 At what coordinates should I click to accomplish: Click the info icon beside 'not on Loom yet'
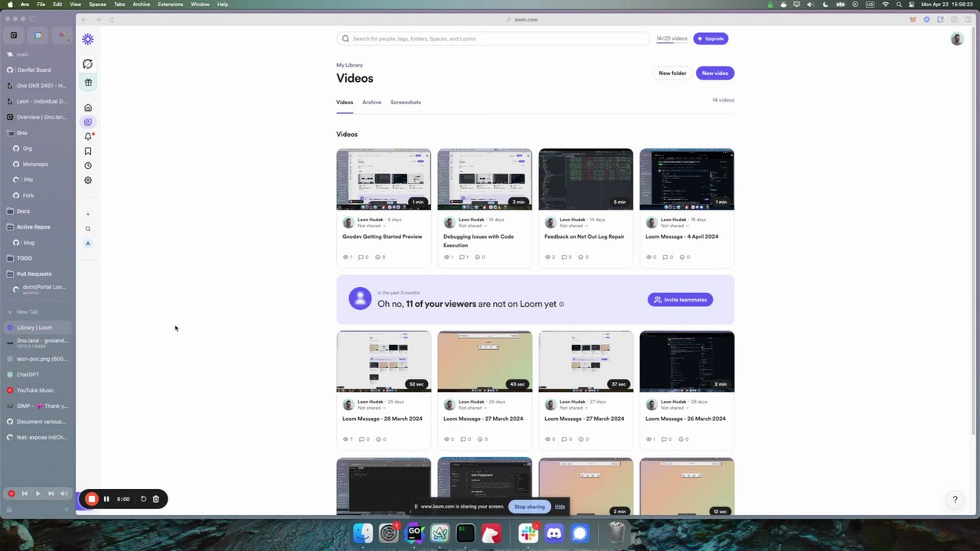click(x=561, y=304)
